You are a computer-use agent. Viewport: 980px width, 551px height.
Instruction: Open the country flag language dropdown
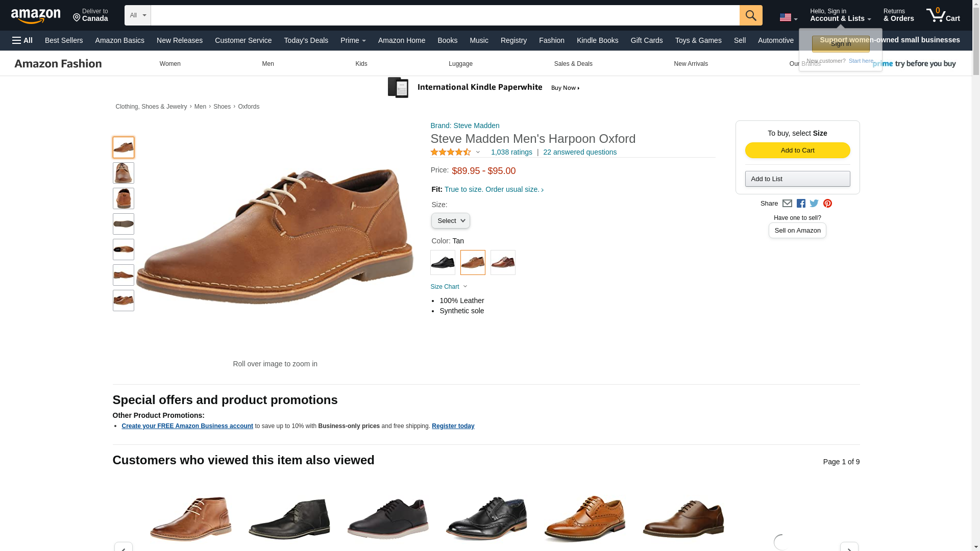(x=788, y=17)
